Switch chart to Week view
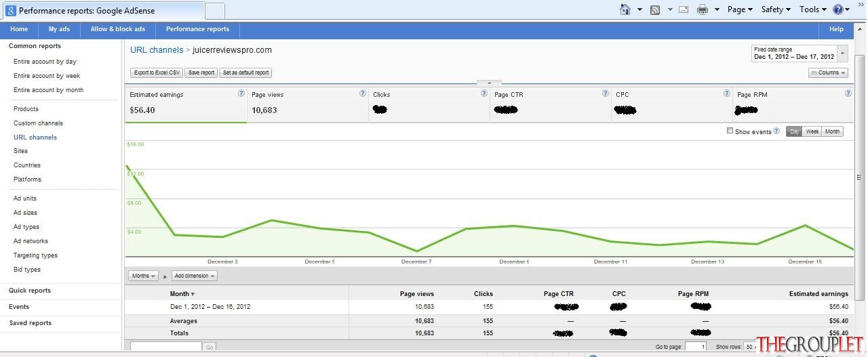This screenshot has height=357, width=868. click(x=812, y=131)
